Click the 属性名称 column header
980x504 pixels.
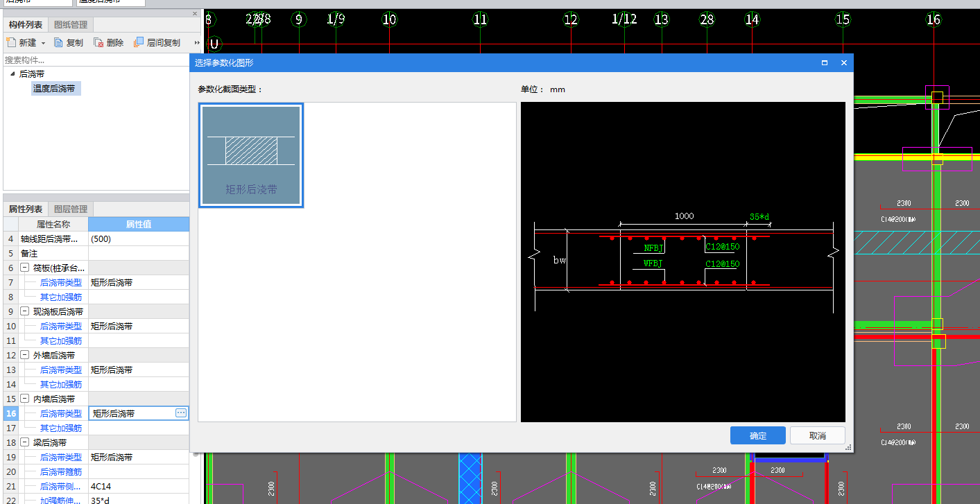click(x=53, y=224)
